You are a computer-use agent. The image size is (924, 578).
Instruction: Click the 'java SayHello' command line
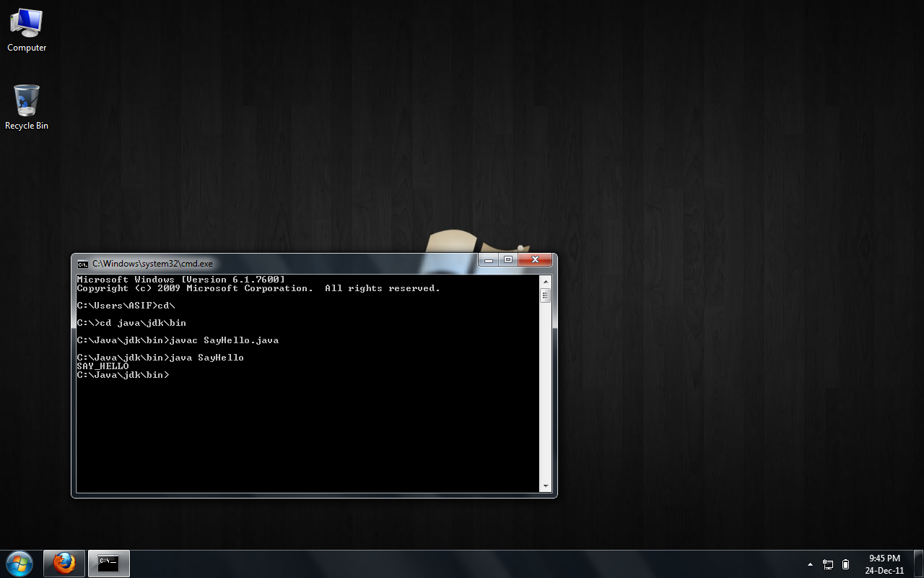point(160,358)
